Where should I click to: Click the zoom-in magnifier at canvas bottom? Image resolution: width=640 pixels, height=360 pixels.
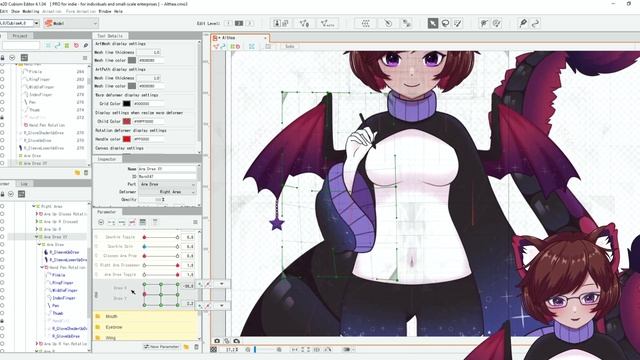coord(279,350)
